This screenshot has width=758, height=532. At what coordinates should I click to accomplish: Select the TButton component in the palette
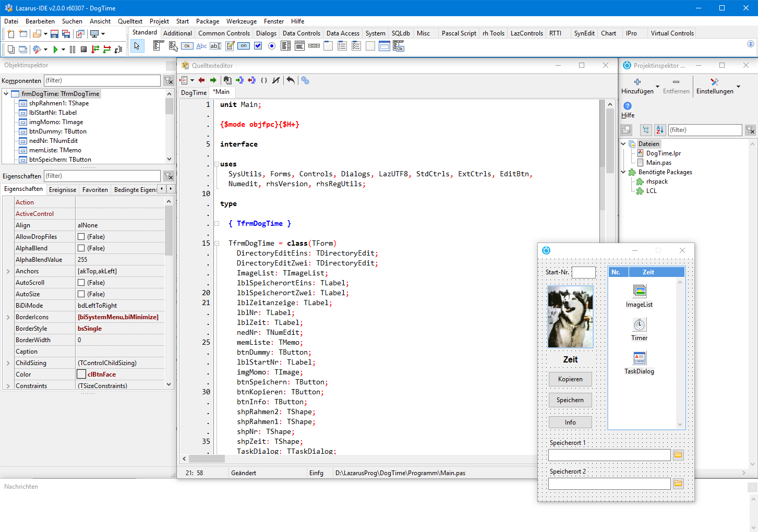pos(187,46)
